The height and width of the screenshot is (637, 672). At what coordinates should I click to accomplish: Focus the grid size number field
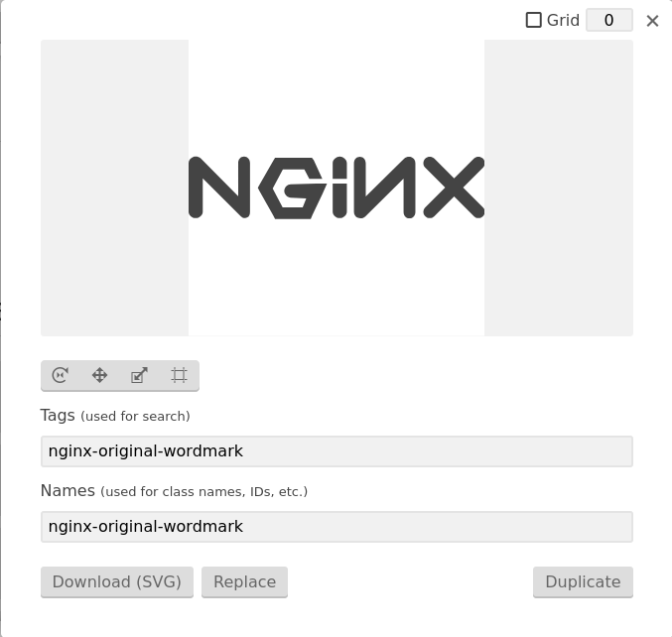(609, 20)
